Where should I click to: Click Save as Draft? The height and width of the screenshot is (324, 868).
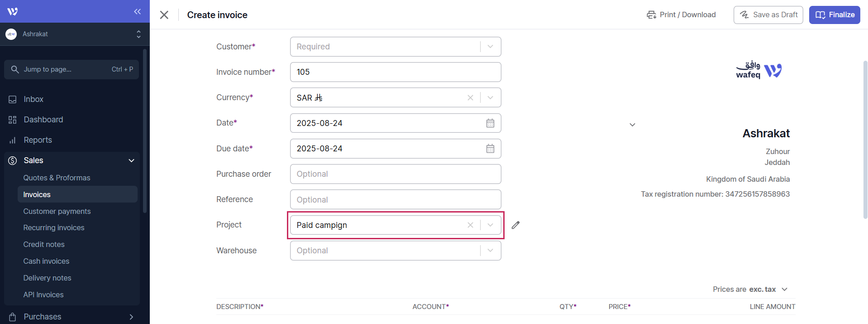(x=768, y=15)
